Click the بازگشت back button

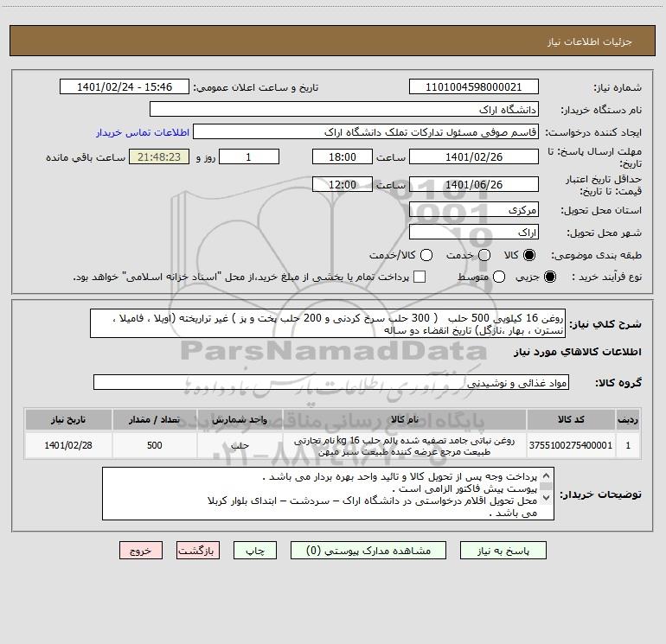198,551
